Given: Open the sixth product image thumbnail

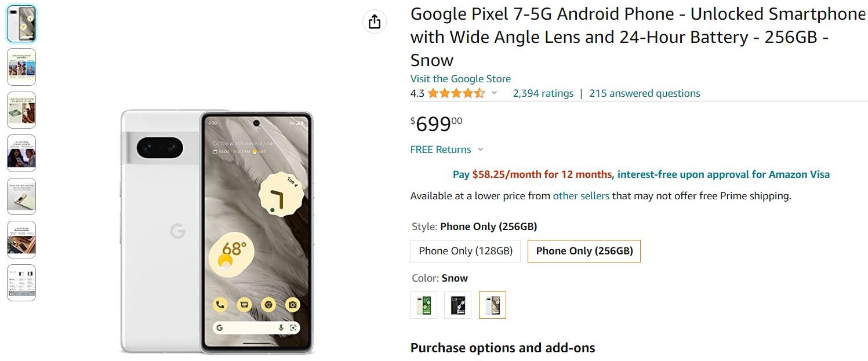Looking at the screenshot, I should (x=21, y=239).
